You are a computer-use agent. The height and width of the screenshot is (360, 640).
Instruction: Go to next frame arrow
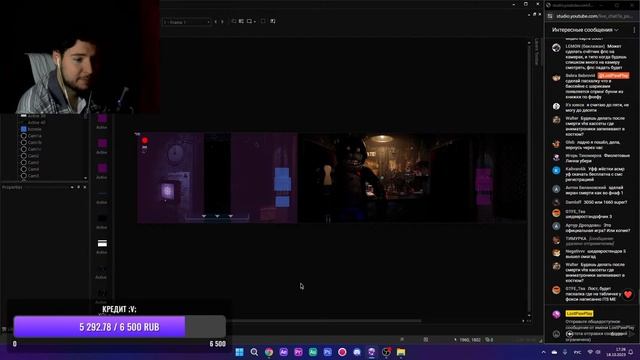pyautogui.click(x=222, y=22)
